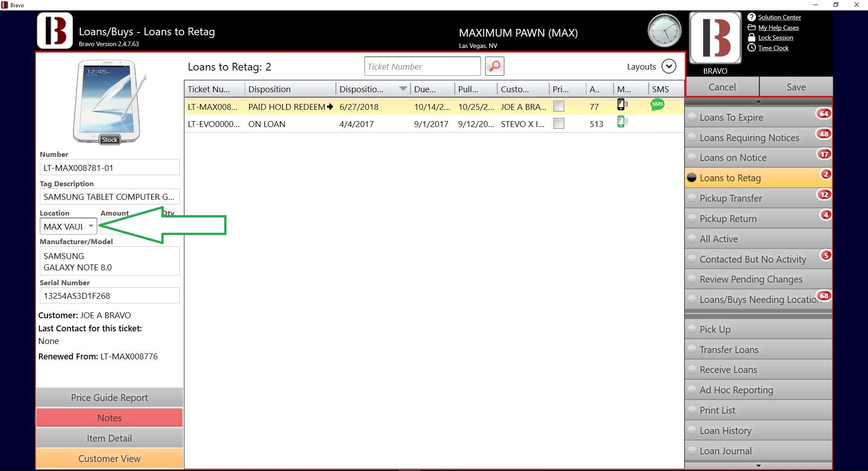Click the green SMS bubble icon
The height and width of the screenshot is (471, 868).
click(x=657, y=104)
